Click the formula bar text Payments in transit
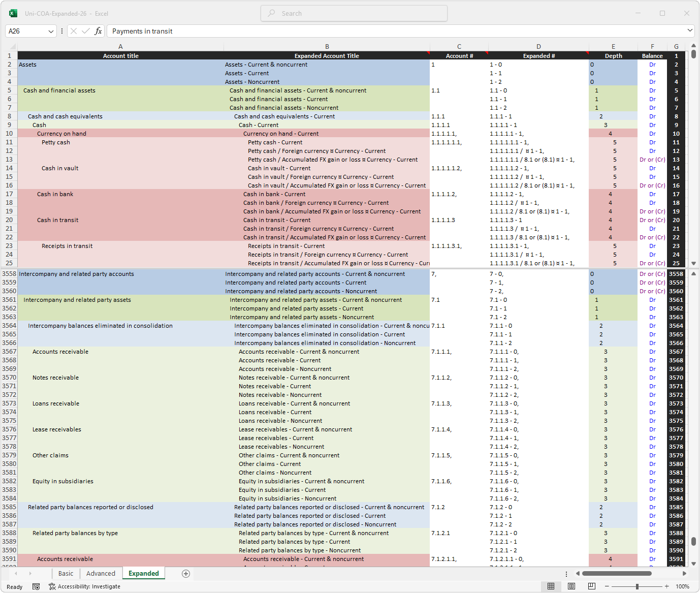The width and height of the screenshot is (700, 593). point(142,32)
